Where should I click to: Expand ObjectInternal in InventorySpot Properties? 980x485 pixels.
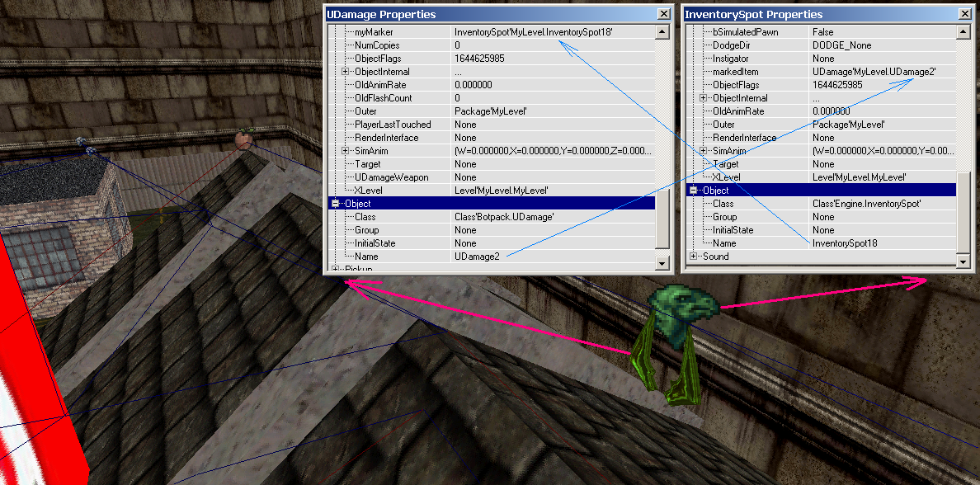click(x=703, y=98)
